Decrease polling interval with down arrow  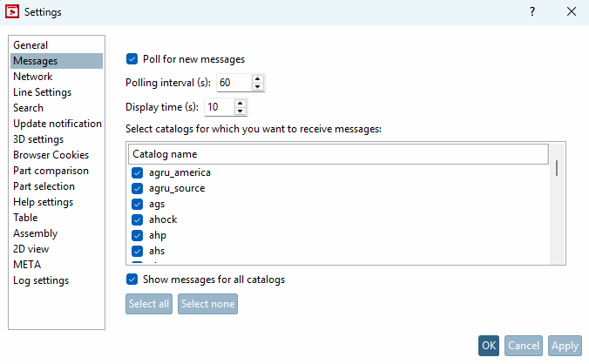click(257, 87)
